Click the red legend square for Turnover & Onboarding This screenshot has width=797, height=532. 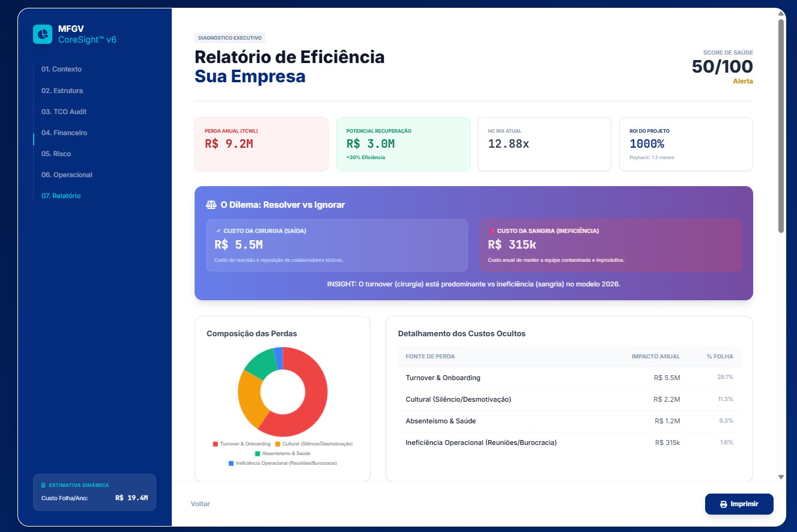[214, 444]
